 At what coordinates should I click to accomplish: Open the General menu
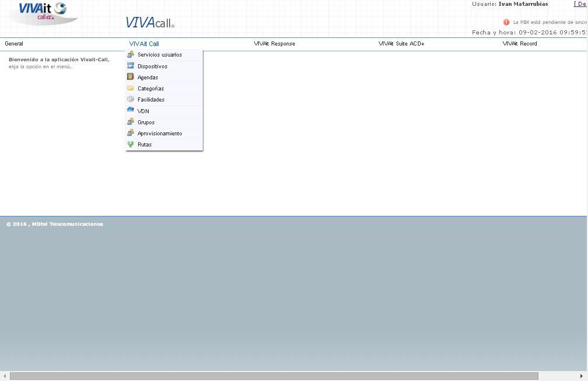pos(14,44)
